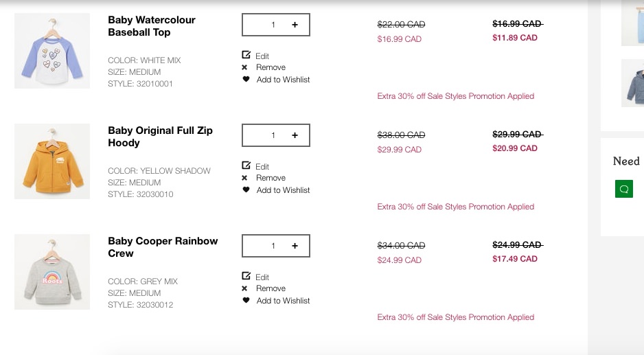
Task: Increase quantity of Baby Cooper Rainbow Crew
Action: (x=295, y=246)
